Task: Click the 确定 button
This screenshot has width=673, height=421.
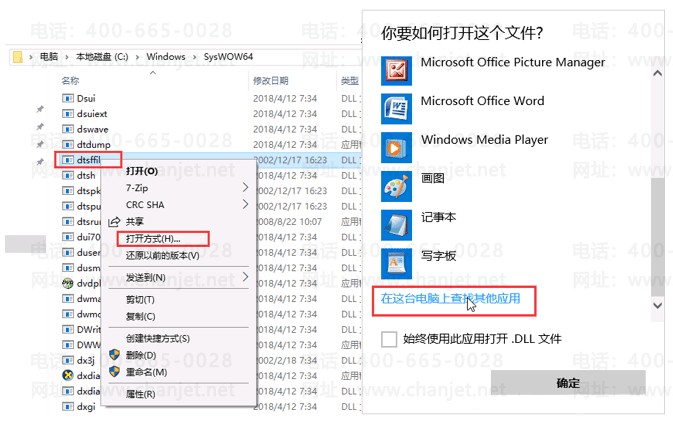Action: (x=568, y=383)
